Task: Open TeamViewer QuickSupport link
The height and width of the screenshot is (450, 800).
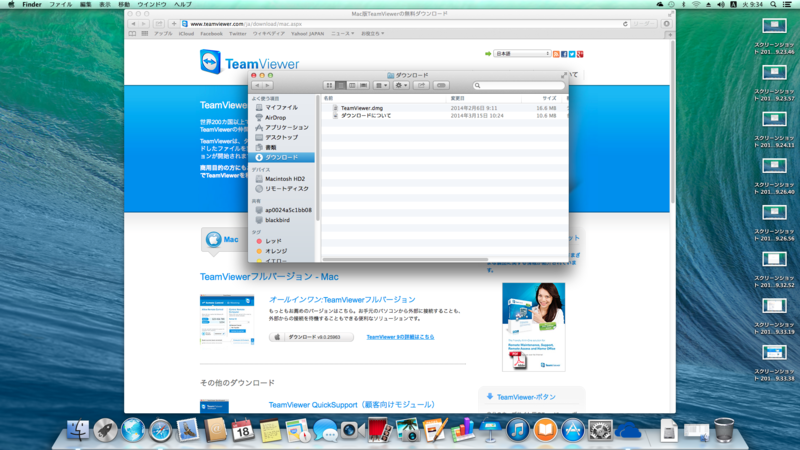Action: coord(352,405)
